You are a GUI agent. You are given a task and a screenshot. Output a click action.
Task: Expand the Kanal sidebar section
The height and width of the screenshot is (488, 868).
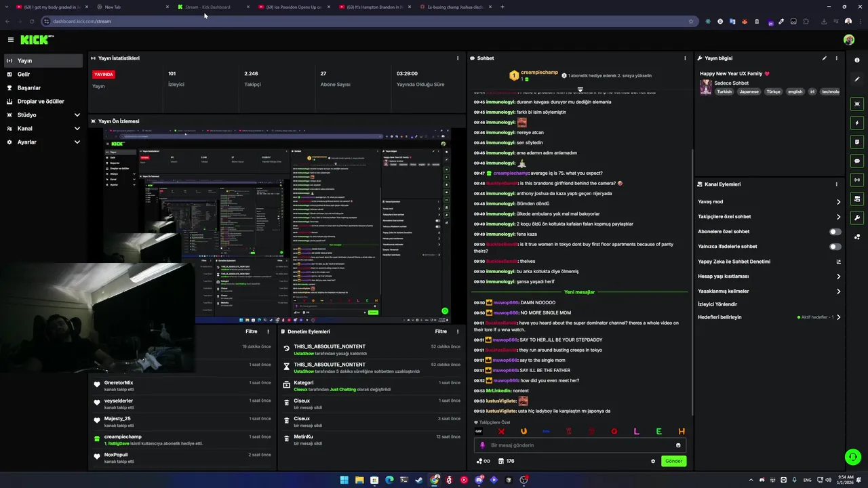pos(43,128)
